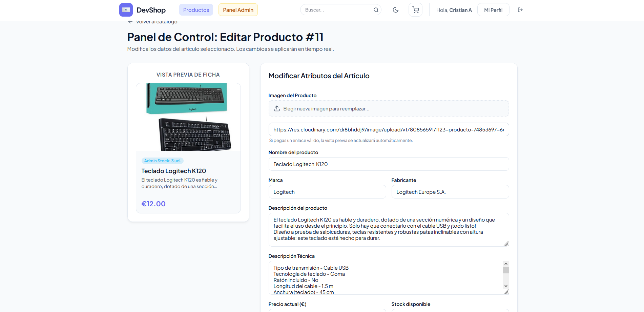Click scroll-down arrow in Descripción Técnica
The image size is (644, 312).
coord(506,286)
